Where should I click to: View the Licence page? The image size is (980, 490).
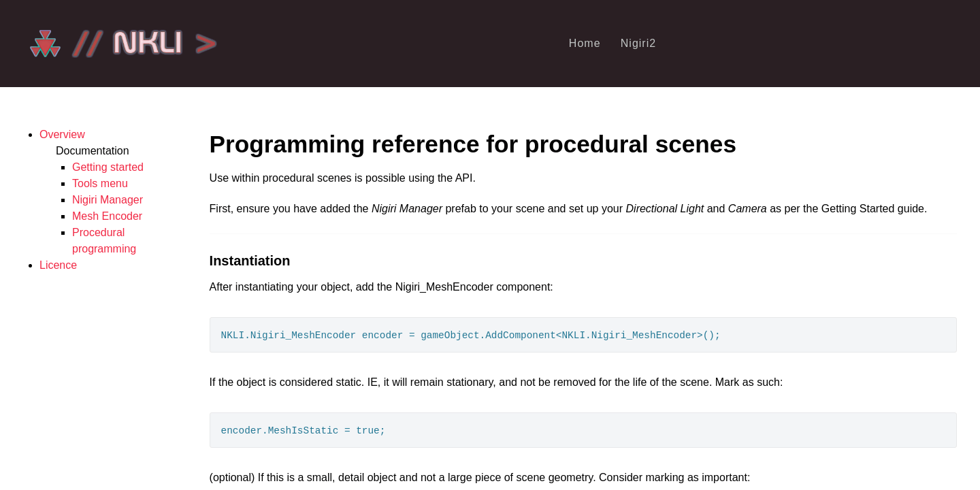[x=58, y=265]
